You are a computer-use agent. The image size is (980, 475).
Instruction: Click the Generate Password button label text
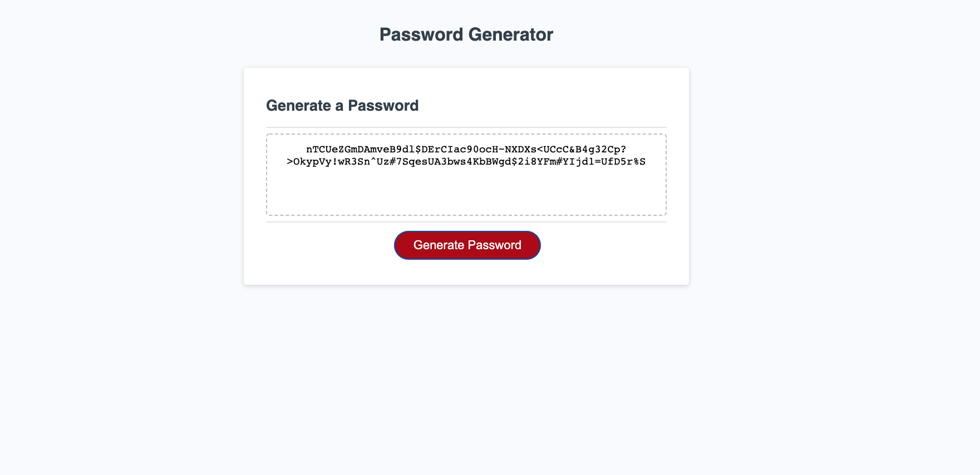pyautogui.click(x=467, y=245)
